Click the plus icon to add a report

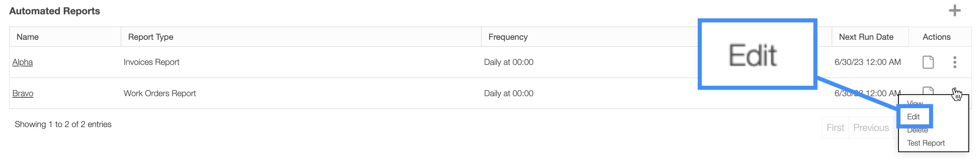pos(955,11)
